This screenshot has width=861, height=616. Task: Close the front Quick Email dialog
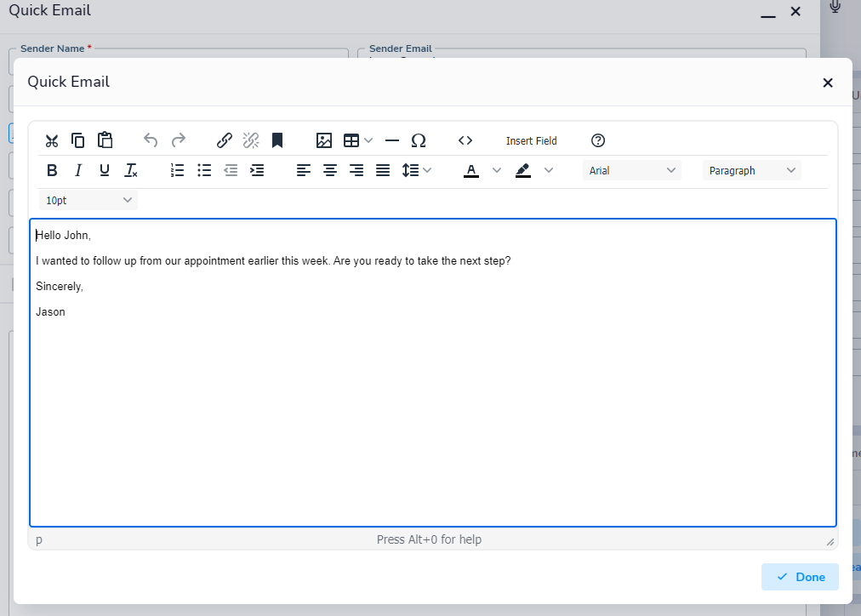click(828, 83)
